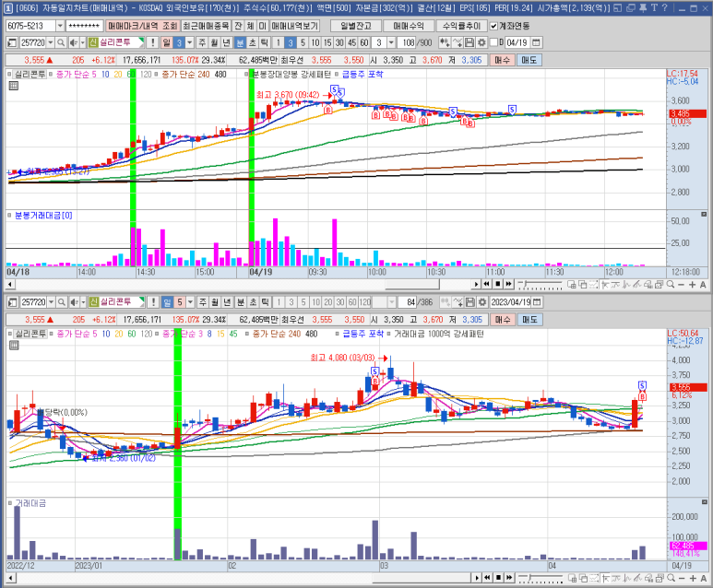
Task: Click the upper chart horizontal scrollbar thumb
Action: click(412, 285)
